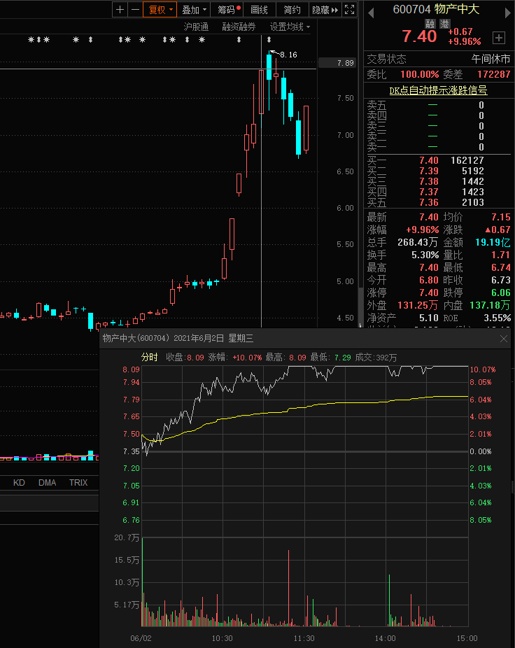Open DK点自动提示涨跌信号 link

click(x=438, y=90)
